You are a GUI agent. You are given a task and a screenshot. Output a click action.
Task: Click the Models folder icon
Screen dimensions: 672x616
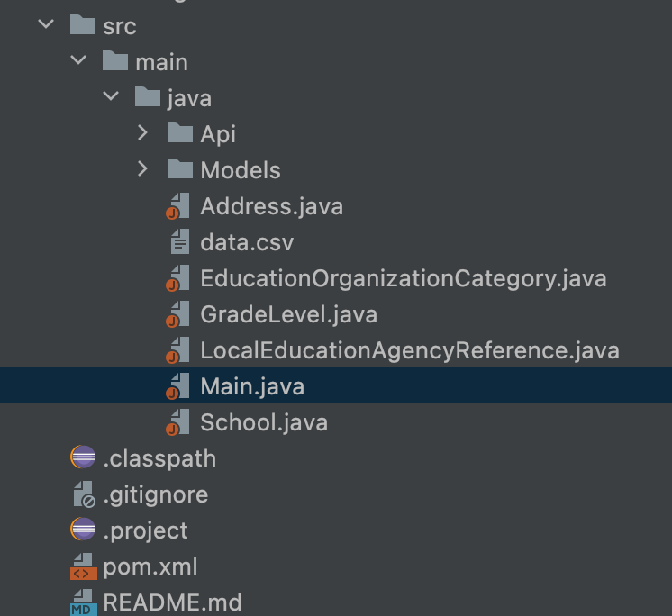click(x=180, y=168)
